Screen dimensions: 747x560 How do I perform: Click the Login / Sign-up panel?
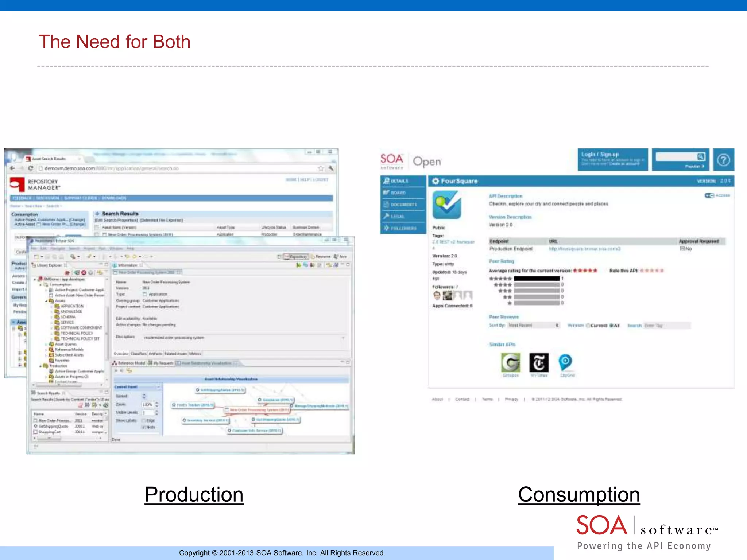click(x=613, y=160)
